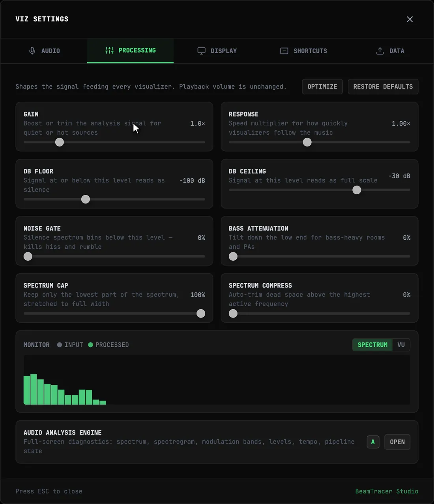Screen dimensions: 434x504
Task: Select the Processing tab
Action: click(x=130, y=51)
